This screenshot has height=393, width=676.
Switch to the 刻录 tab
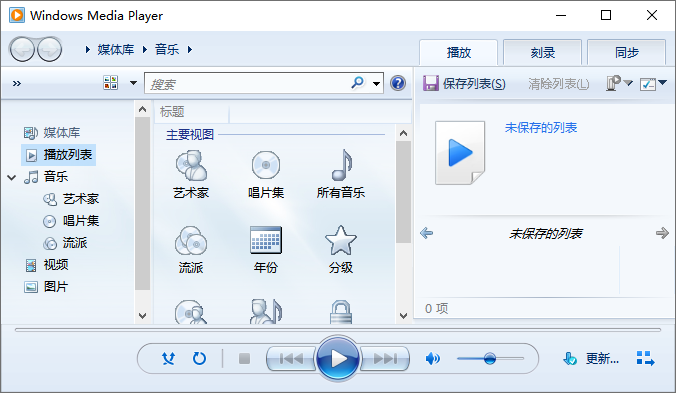[x=542, y=52]
